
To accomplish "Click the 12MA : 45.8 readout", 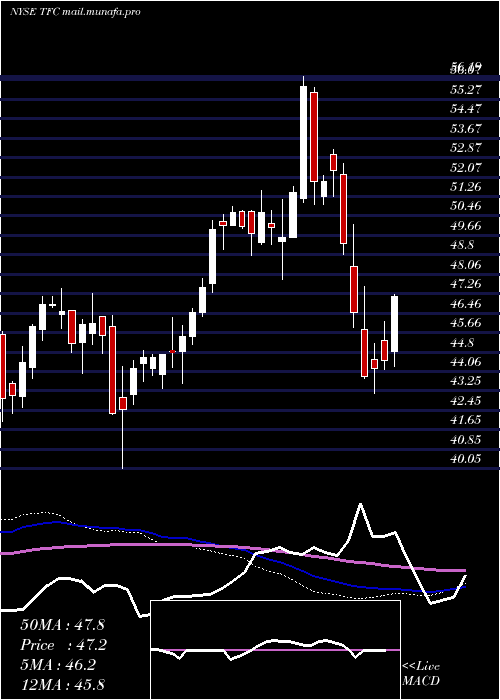I will (62, 684).
